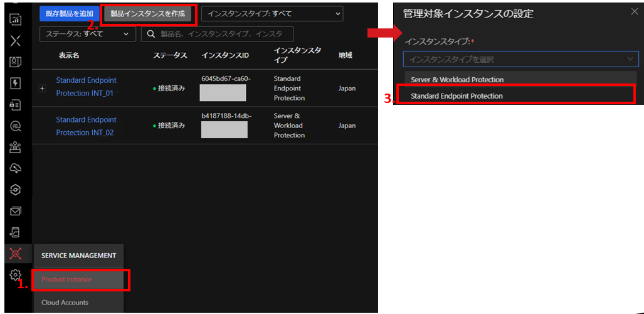Click the magnifier search icon in sidebar
644x314 pixels.
click(16, 126)
